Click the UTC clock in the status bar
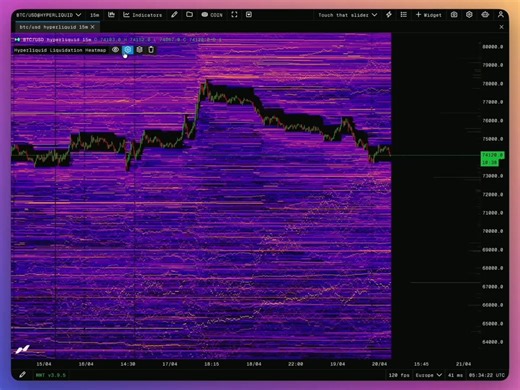Screen dimensions: 520x390 click(x=487, y=375)
